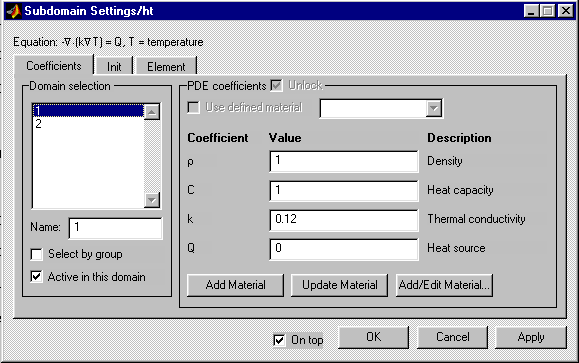The image size is (579, 363).
Task: Check the Use defined material box
Action: [193, 107]
